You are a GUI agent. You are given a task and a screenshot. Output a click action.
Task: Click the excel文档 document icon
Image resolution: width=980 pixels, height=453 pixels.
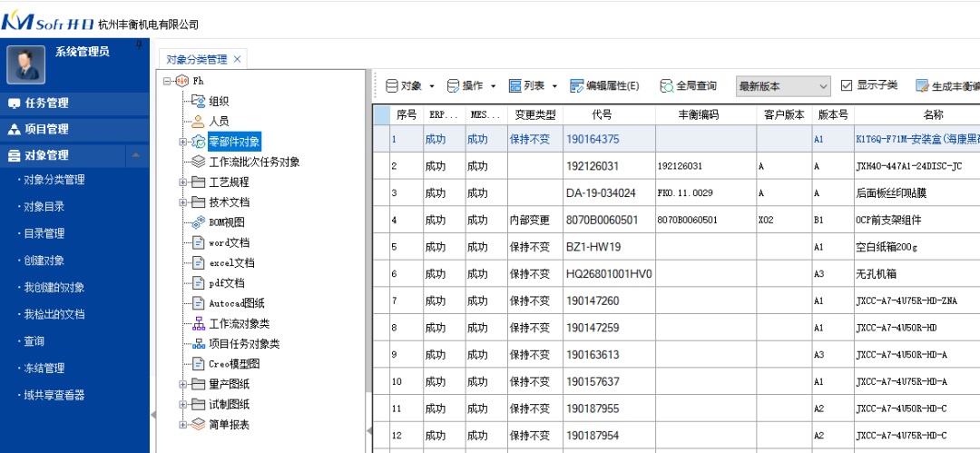point(198,262)
